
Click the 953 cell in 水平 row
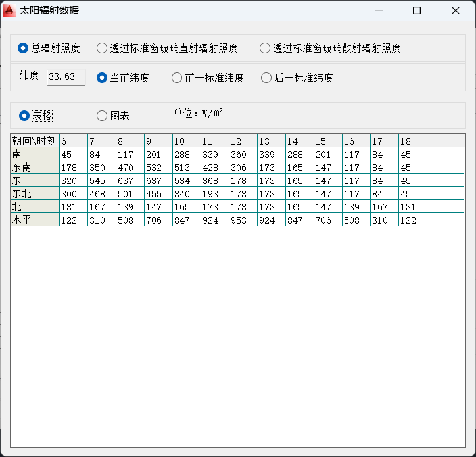(243, 220)
